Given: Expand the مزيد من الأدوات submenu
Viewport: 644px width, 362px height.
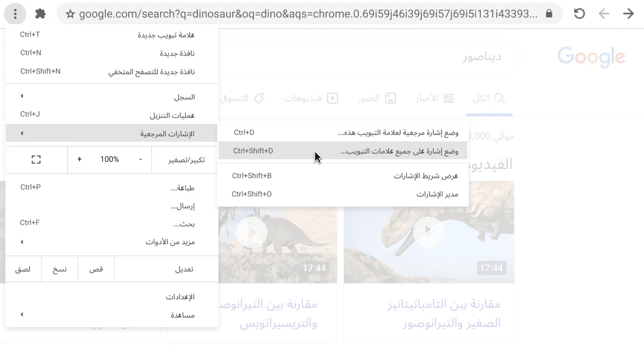Looking at the screenshot, I should (x=170, y=242).
